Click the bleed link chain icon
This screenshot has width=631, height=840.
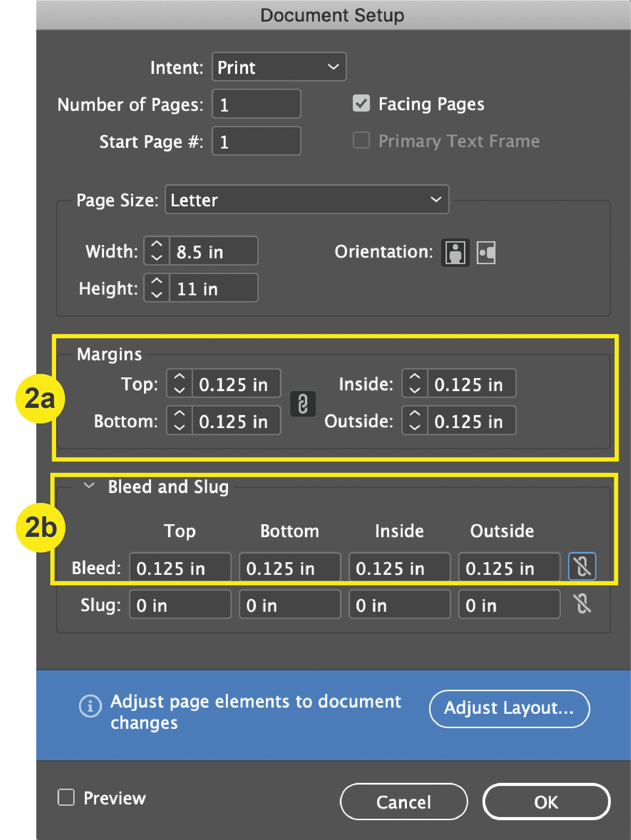(582, 567)
